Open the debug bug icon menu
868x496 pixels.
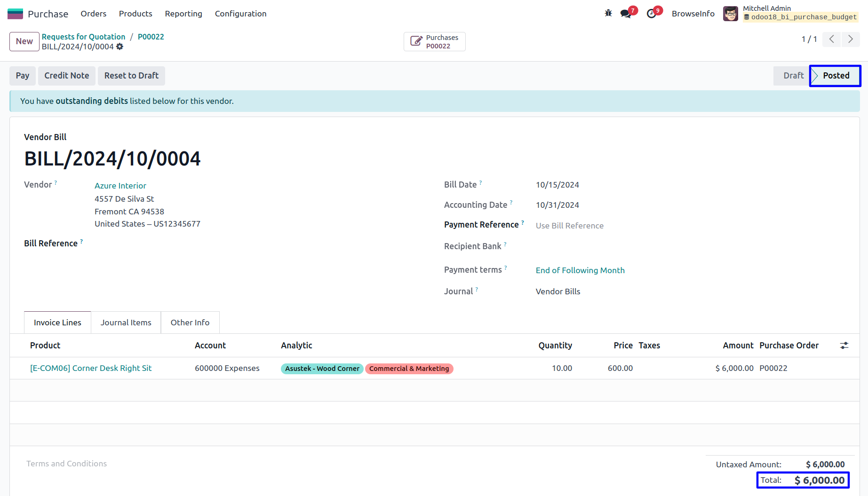[608, 13]
